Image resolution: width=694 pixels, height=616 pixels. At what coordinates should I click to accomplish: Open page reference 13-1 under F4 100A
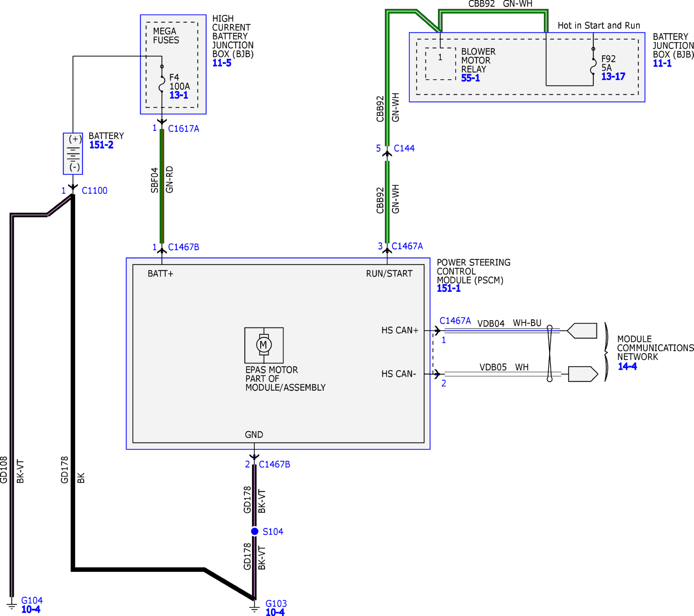point(179,95)
